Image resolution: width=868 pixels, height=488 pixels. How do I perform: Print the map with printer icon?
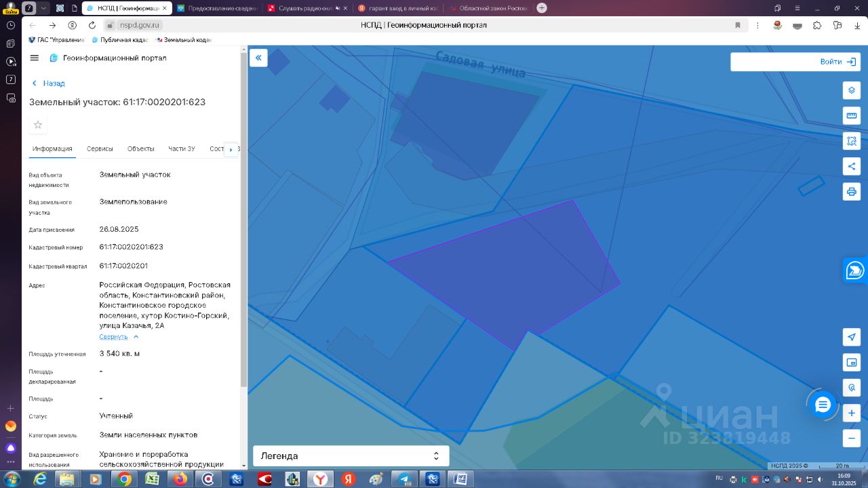tap(852, 191)
